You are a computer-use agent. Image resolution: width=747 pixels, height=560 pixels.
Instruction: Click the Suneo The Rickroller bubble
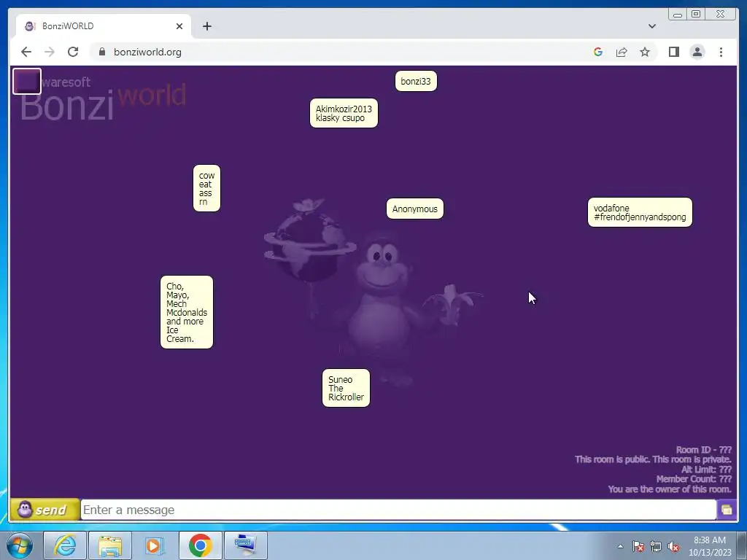coord(346,388)
